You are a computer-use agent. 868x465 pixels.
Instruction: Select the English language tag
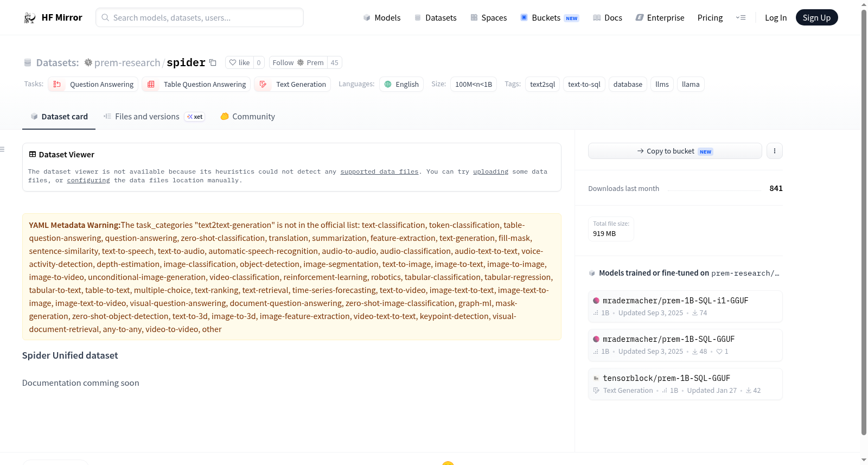(401, 84)
